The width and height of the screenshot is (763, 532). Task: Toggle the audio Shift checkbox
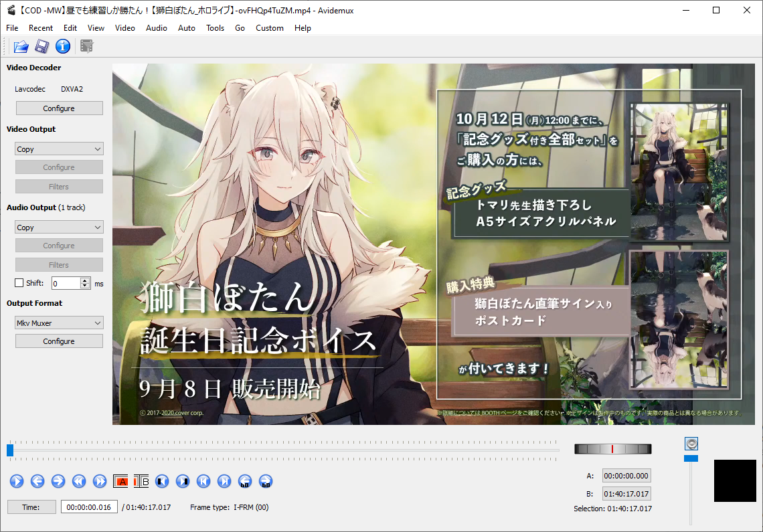pyautogui.click(x=19, y=283)
